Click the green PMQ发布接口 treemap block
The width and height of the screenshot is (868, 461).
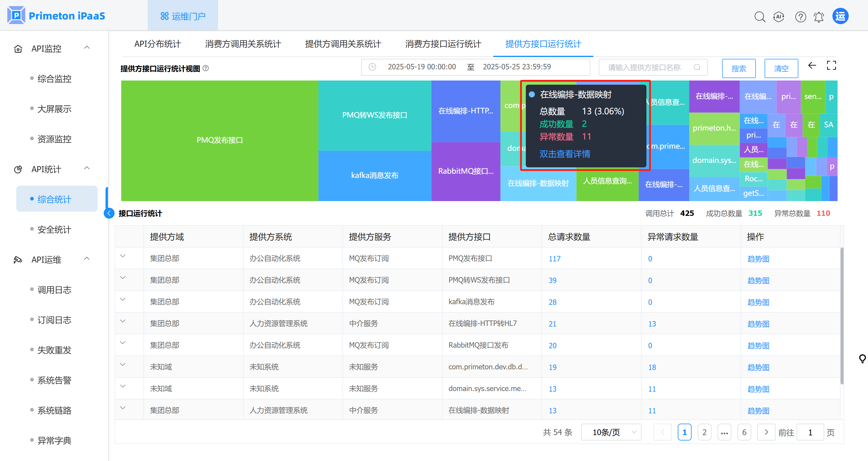click(x=219, y=140)
